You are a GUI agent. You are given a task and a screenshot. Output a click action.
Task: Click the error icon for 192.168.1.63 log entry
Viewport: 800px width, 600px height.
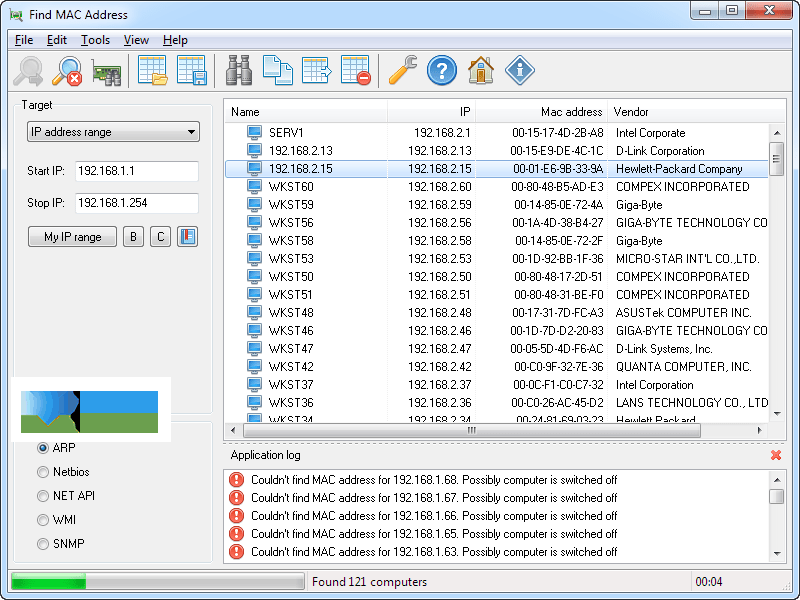236,552
